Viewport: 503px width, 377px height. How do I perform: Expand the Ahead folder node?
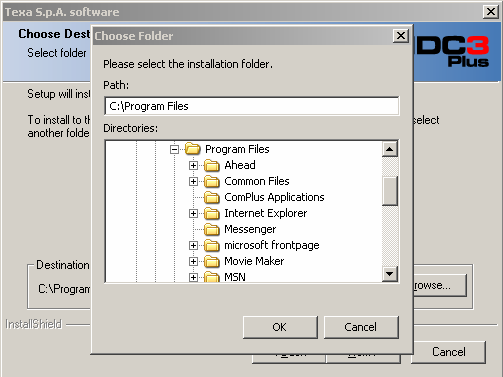[193, 165]
